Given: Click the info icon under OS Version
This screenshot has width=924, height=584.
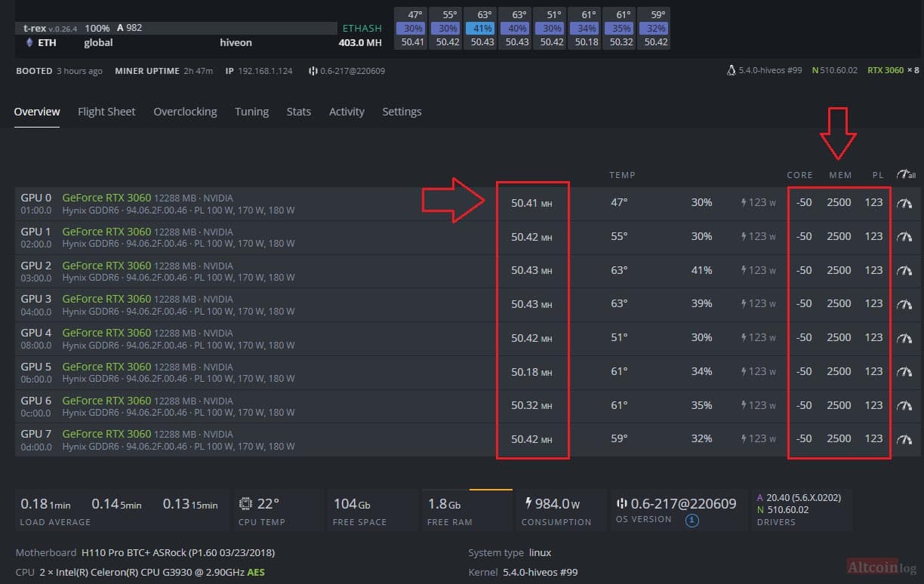Looking at the screenshot, I should click(692, 520).
